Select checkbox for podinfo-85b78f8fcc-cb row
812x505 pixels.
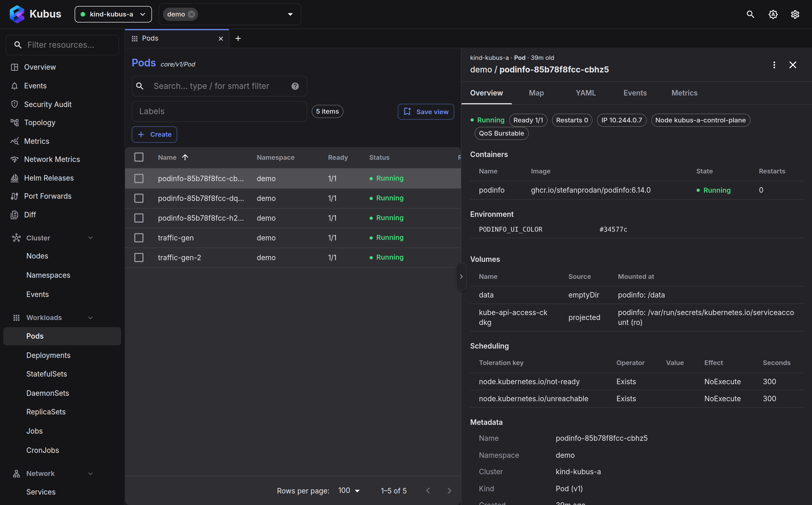[139, 178]
